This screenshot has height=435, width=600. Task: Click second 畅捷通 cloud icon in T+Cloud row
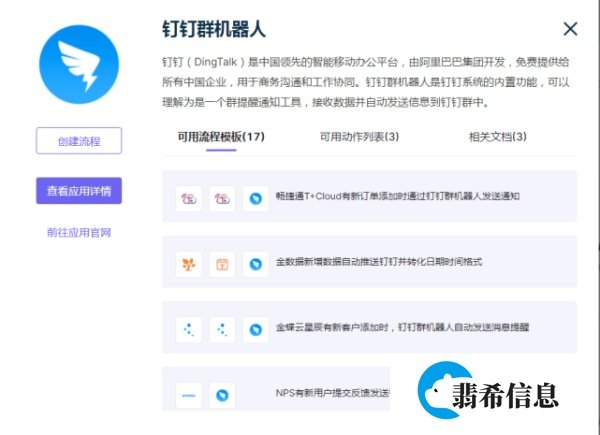coord(222,199)
